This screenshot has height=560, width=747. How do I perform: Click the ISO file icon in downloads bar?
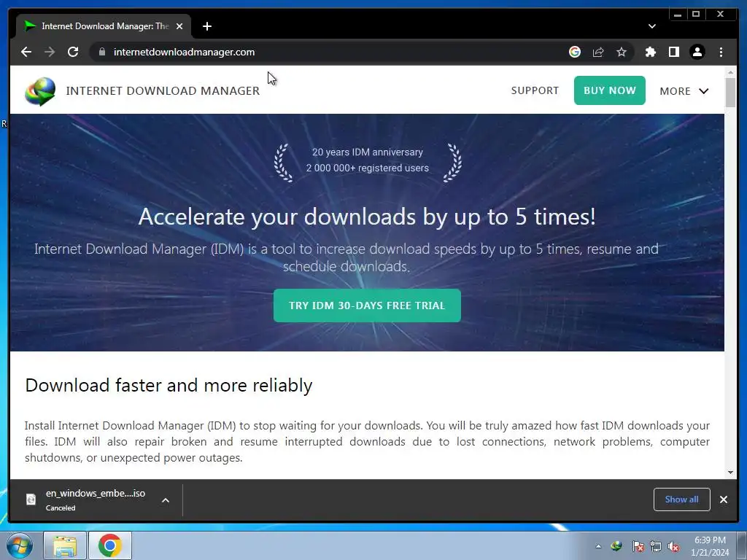click(31, 499)
